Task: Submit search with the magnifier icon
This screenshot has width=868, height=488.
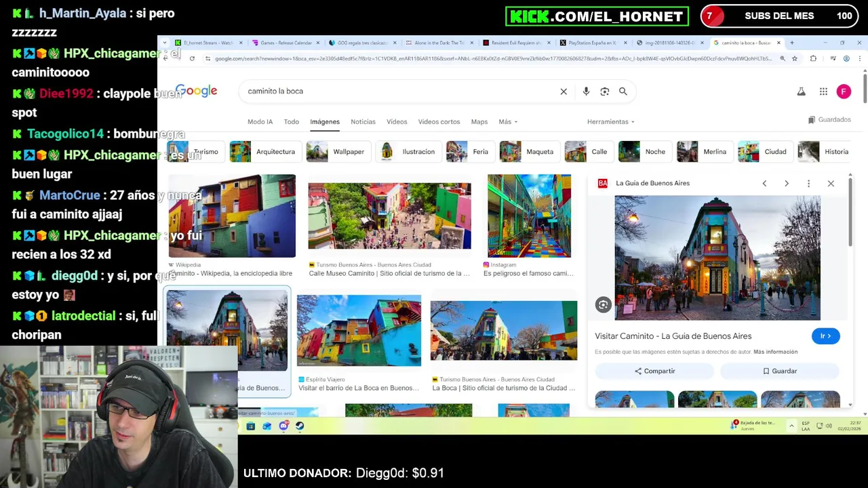Action: point(623,91)
